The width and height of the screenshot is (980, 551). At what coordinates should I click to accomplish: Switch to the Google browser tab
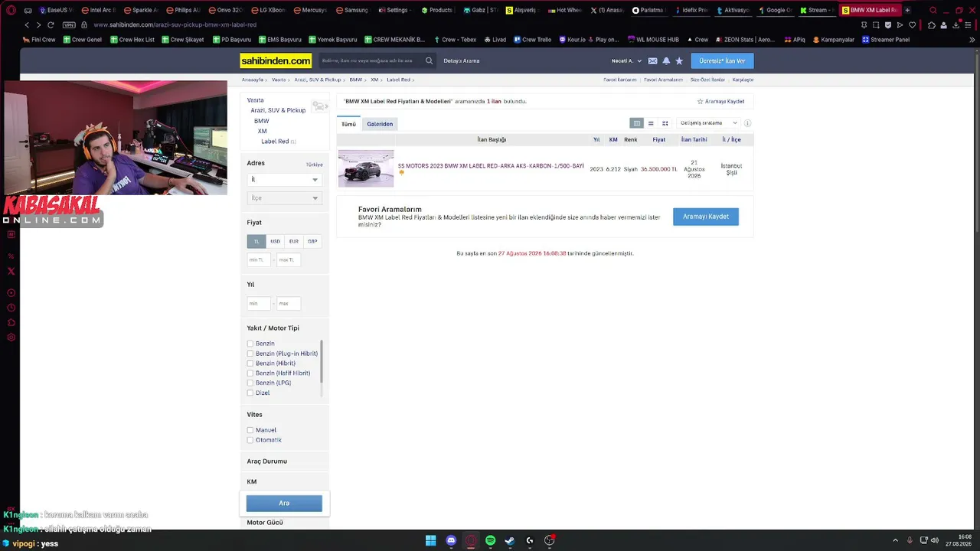click(x=774, y=10)
